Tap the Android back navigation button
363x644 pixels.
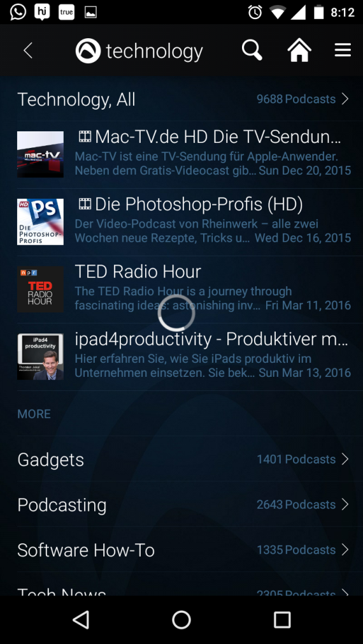coord(81,619)
